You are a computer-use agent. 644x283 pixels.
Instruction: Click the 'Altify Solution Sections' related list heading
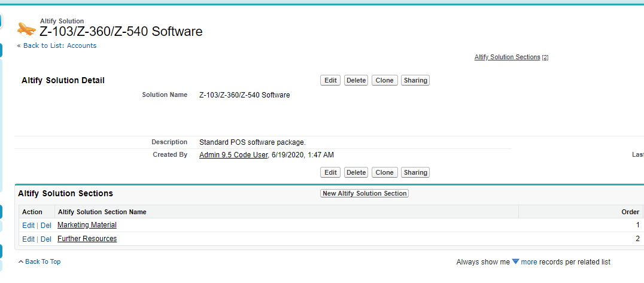coord(65,193)
